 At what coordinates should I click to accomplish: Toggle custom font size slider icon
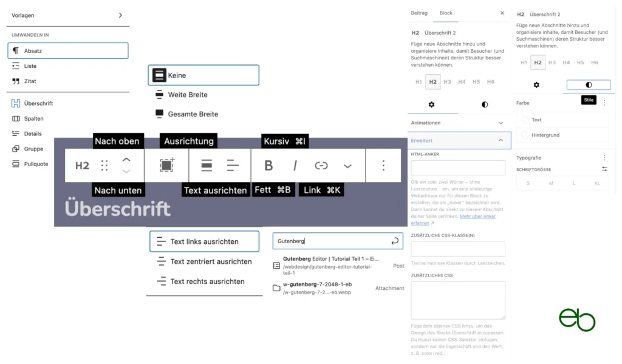pyautogui.click(x=604, y=169)
